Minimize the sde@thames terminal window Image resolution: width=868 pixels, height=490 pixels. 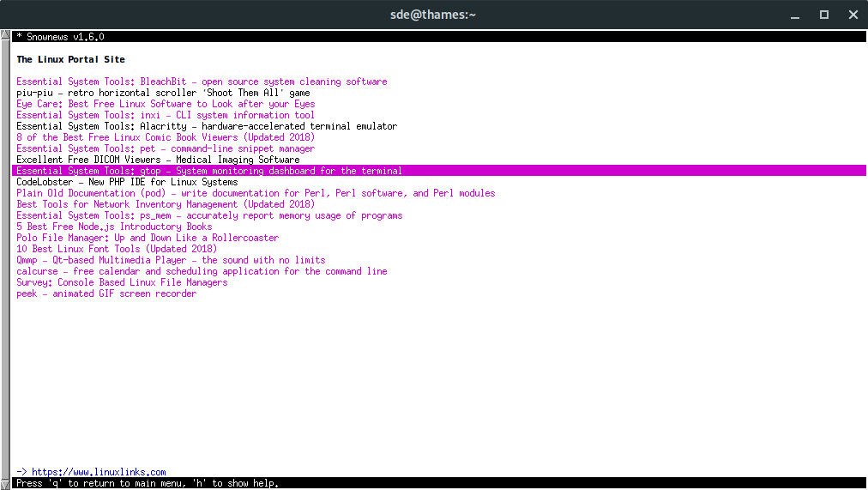pyautogui.click(x=795, y=15)
